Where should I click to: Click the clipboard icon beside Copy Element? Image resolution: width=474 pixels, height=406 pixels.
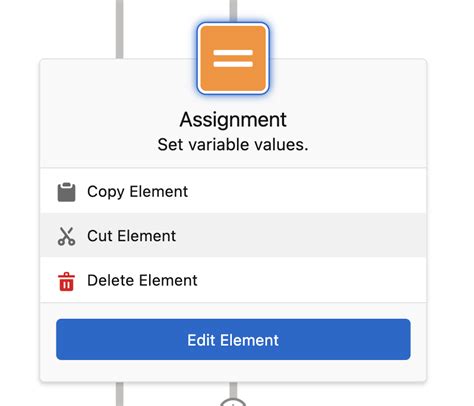coord(66,192)
